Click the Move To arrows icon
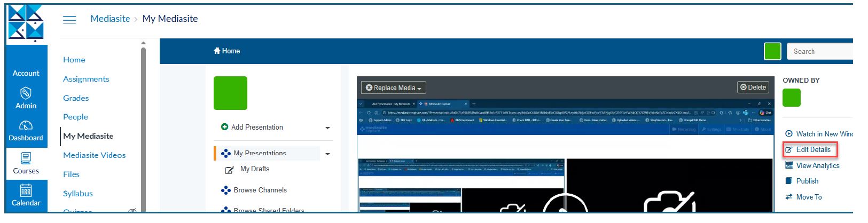Image resolution: width=868 pixels, height=223 pixels. pos(789,197)
